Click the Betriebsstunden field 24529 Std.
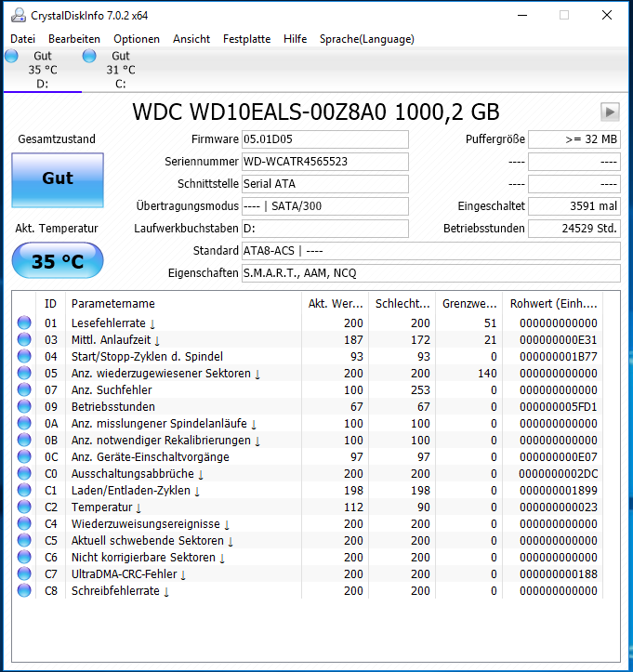 click(x=574, y=229)
